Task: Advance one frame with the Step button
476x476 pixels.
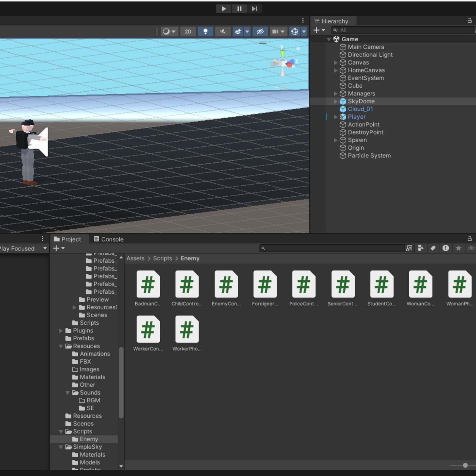Action: 254,9
